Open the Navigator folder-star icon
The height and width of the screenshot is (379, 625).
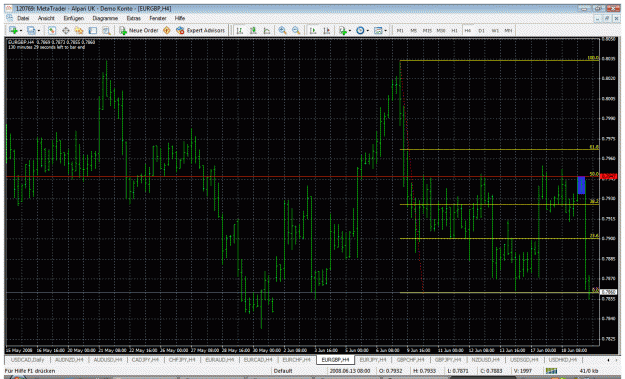coord(79,30)
